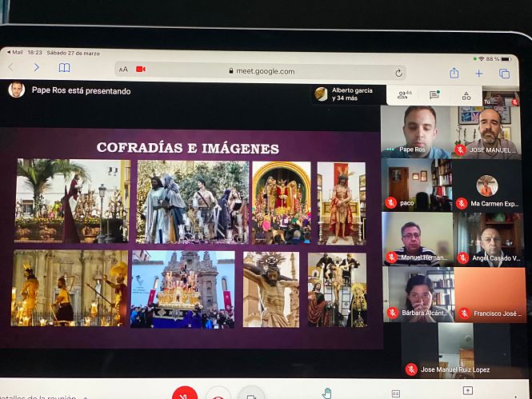Show Safari tab overview
The image size is (532, 399).
click(x=504, y=73)
